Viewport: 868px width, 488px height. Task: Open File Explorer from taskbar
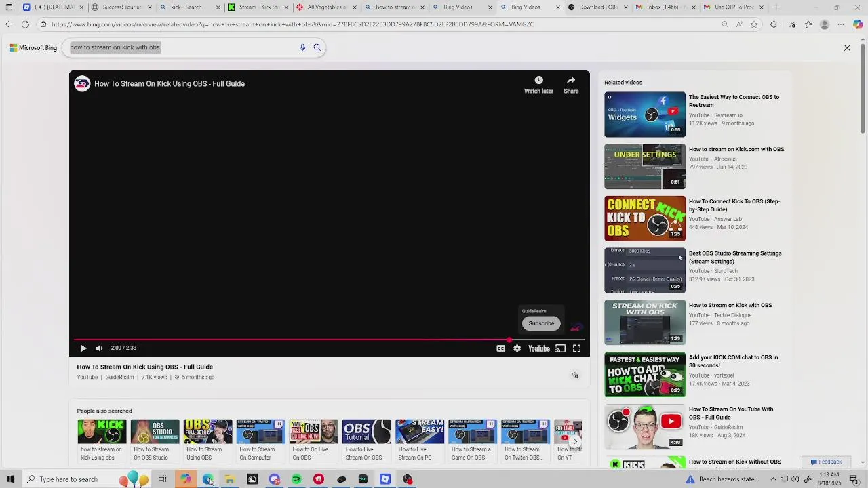(x=230, y=479)
